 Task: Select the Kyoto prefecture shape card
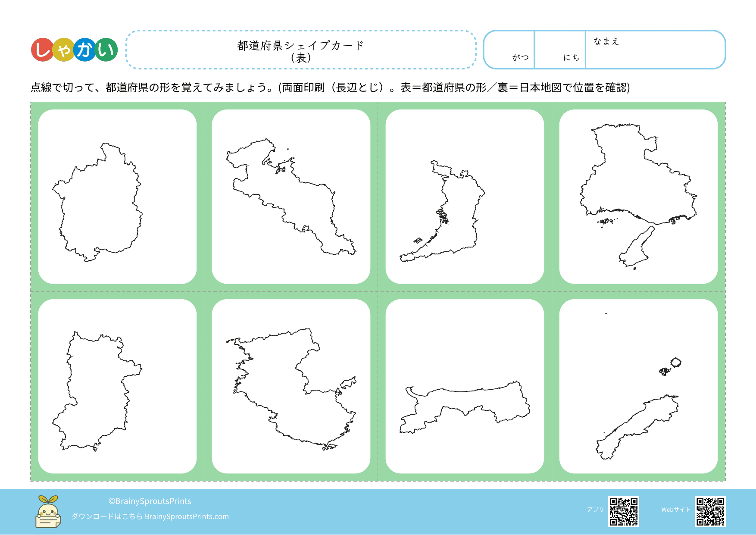click(291, 197)
